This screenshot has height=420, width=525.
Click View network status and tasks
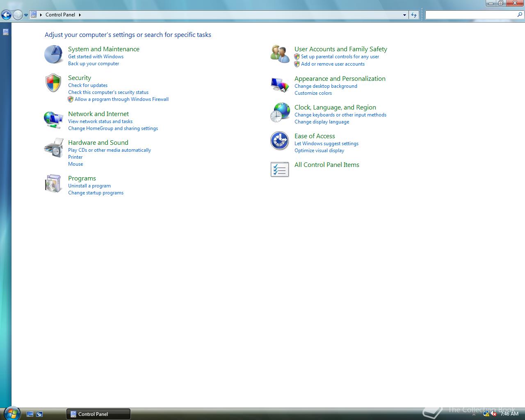100,121
